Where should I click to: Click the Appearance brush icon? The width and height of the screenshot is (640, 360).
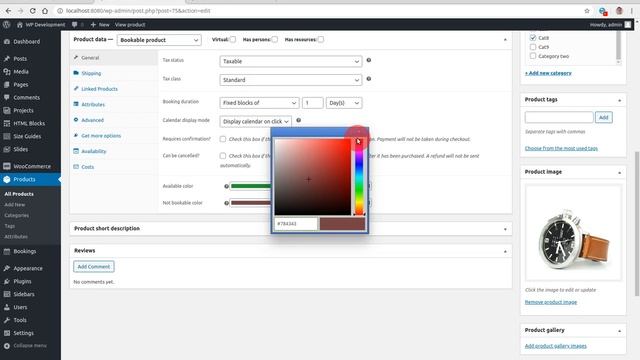pos(7,269)
